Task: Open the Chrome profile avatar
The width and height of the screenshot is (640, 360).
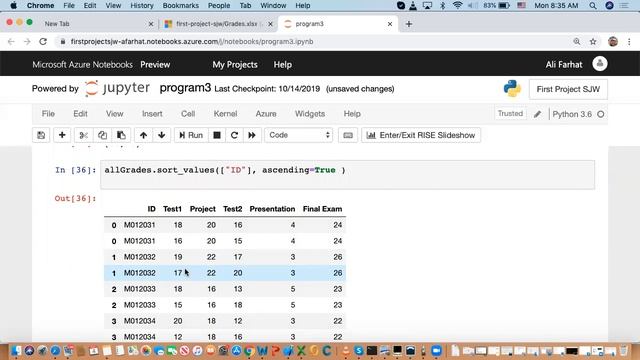Action: (613, 42)
